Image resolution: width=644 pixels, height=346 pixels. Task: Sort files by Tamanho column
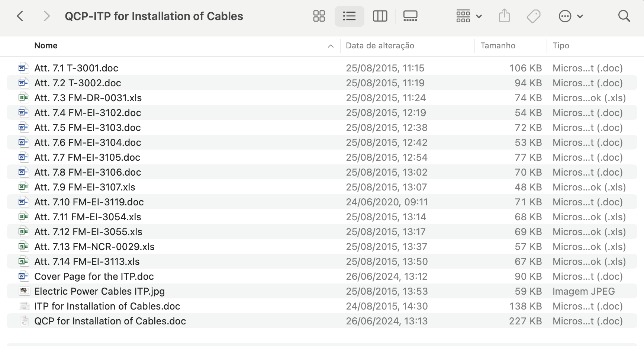pyautogui.click(x=498, y=45)
